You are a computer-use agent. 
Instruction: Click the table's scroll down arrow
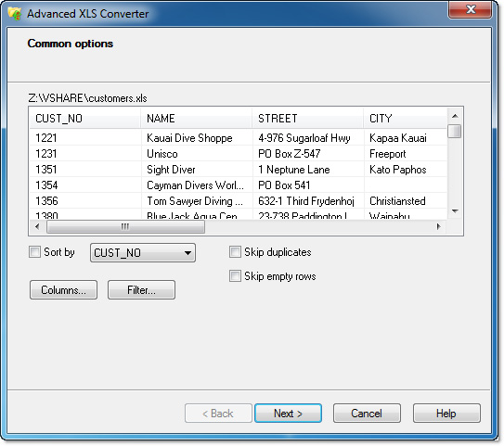(455, 211)
